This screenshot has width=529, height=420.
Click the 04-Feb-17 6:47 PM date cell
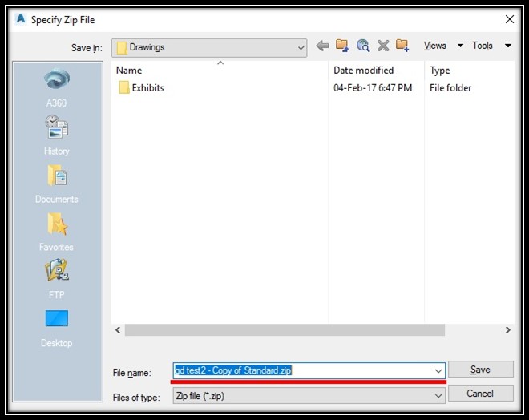373,87
